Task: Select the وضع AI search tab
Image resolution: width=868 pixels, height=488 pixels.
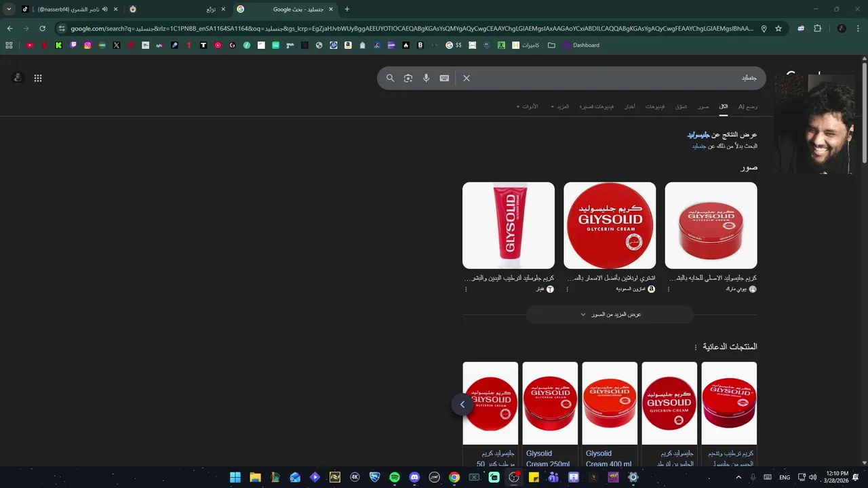Action: click(748, 106)
